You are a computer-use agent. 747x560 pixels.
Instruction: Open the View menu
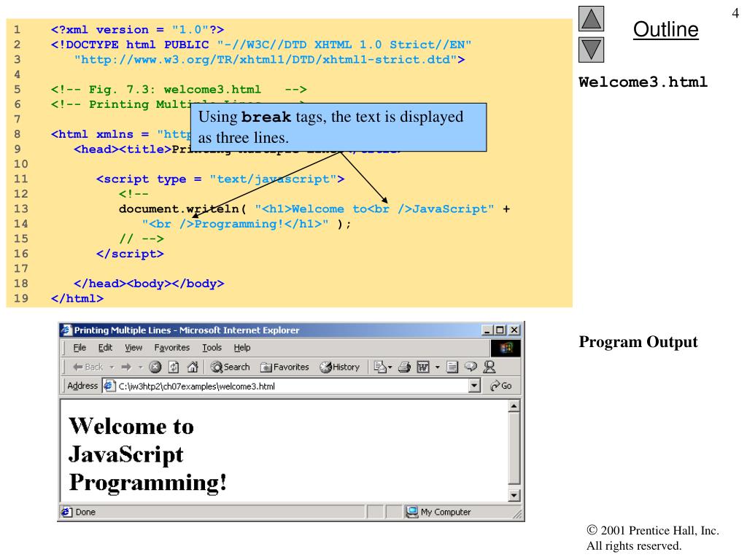tap(133, 348)
